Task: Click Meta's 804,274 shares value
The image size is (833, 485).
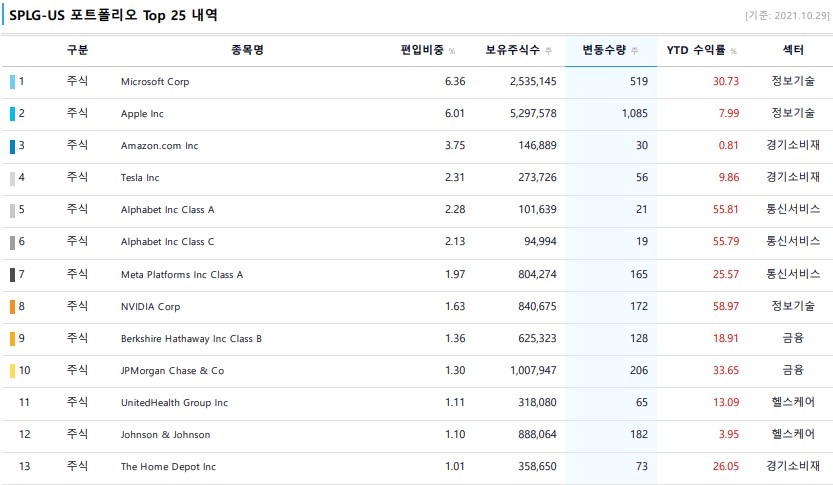Action: (x=538, y=274)
